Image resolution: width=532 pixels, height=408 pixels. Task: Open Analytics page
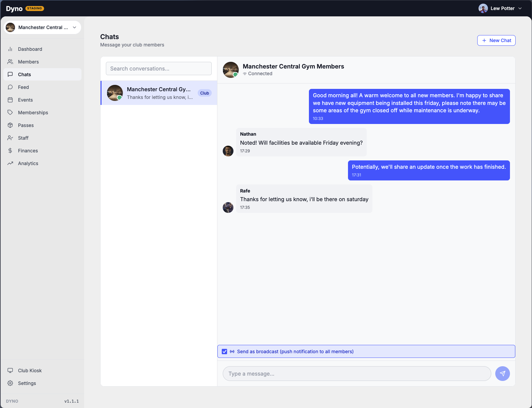point(42,163)
